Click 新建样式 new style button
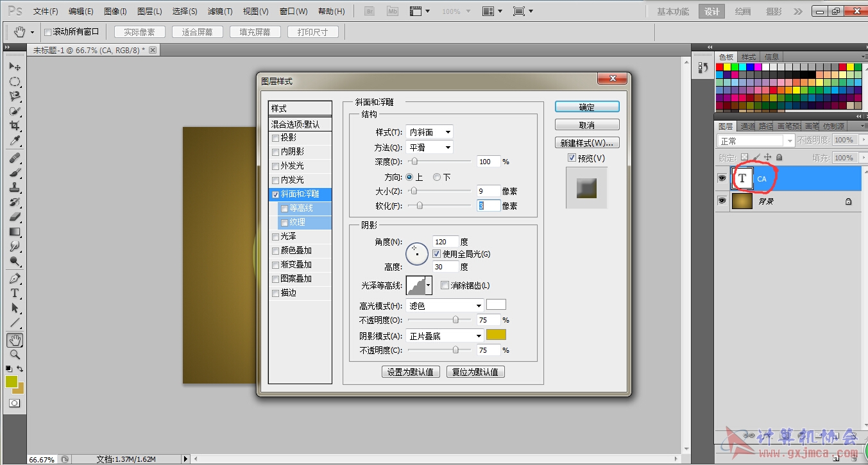This screenshot has height=465, width=868. click(586, 142)
